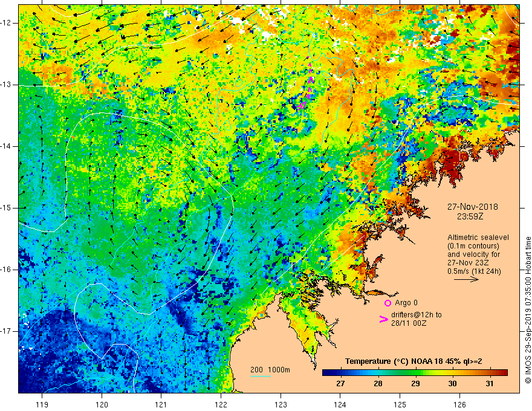
Task: Click the '28/11 00Z' label
Action: coord(409,323)
